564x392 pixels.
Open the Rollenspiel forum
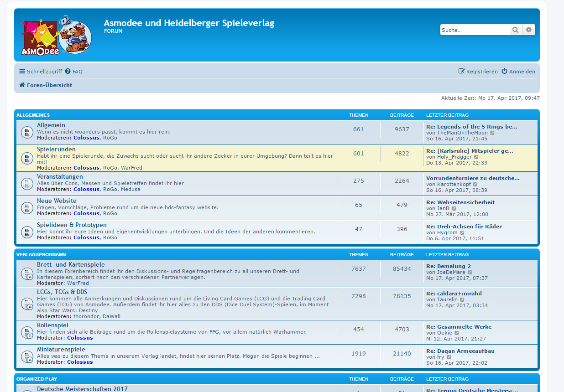[53, 325]
